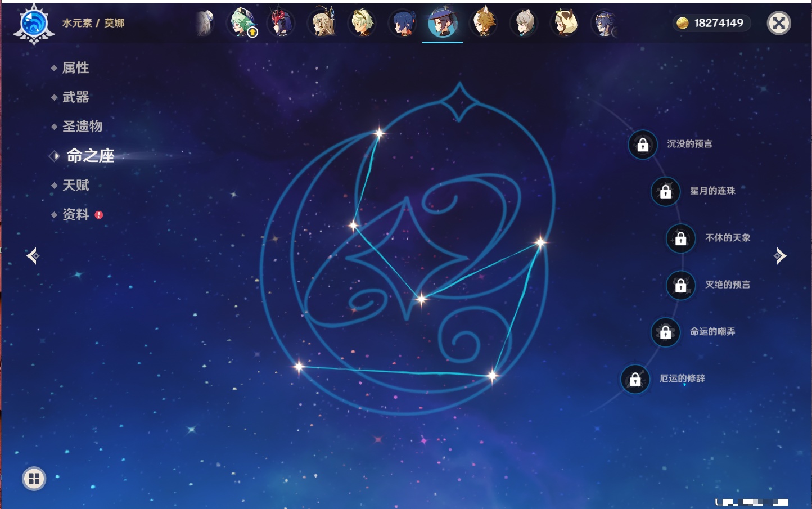Select short pale-blond character with goggles
Screen dimensions: 812x509
pyautogui.click(x=362, y=23)
